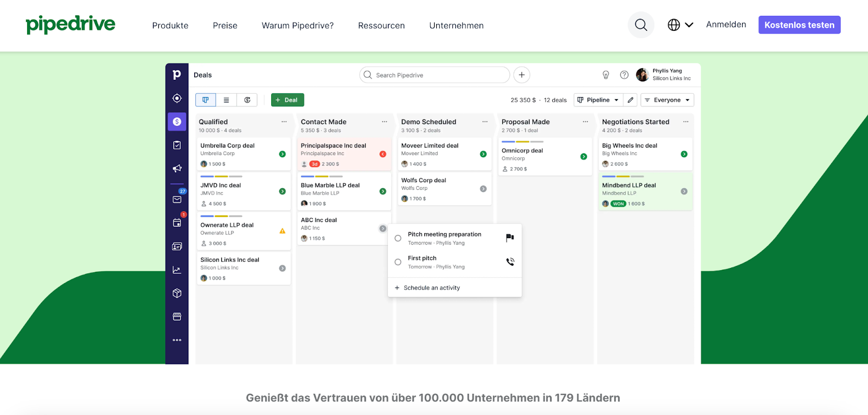Open the Marketplace store icon in sidebar
This screenshot has width=868, height=415.
(177, 316)
